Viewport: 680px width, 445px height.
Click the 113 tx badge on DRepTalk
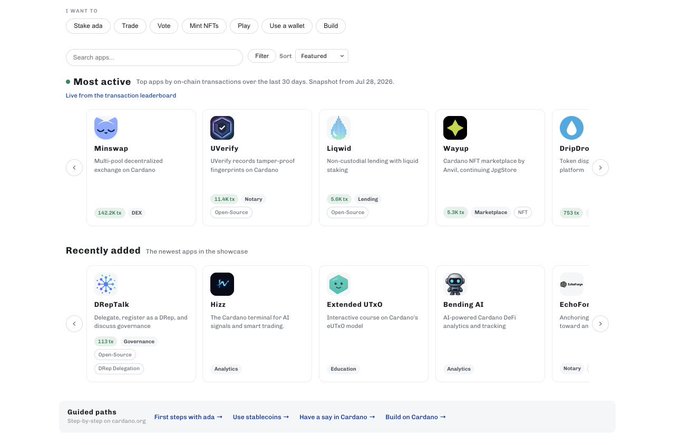click(105, 342)
